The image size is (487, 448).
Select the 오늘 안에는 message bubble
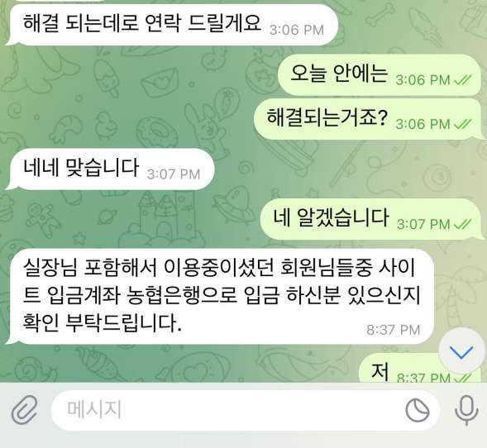tap(380, 75)
